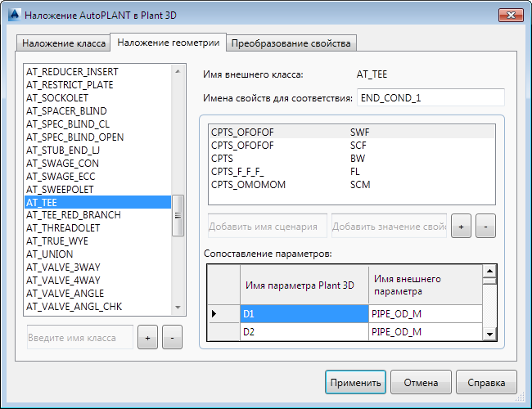The image size is (532, 409).
Task: Select AT_SWAGE_CON in the list
Action: [97, 163]
